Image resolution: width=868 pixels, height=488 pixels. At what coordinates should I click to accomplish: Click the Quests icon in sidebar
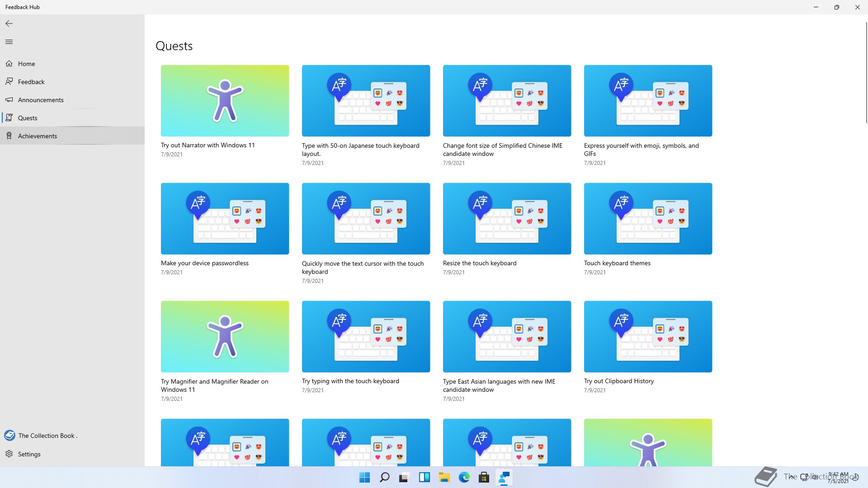tap(9, 117)
